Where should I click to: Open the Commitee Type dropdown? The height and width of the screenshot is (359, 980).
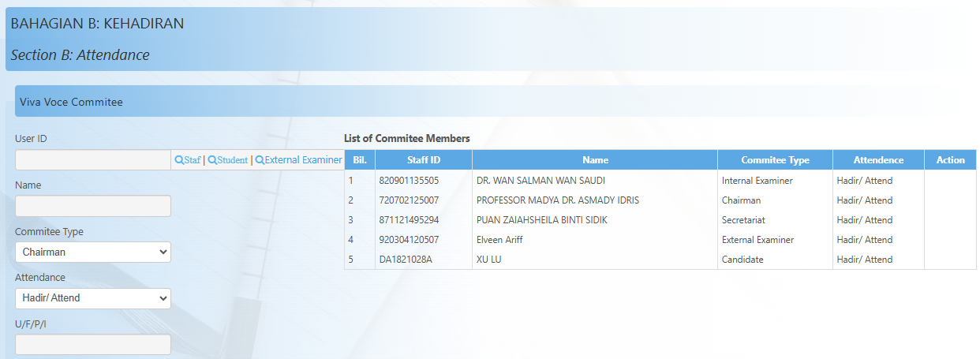coord(93,252)
